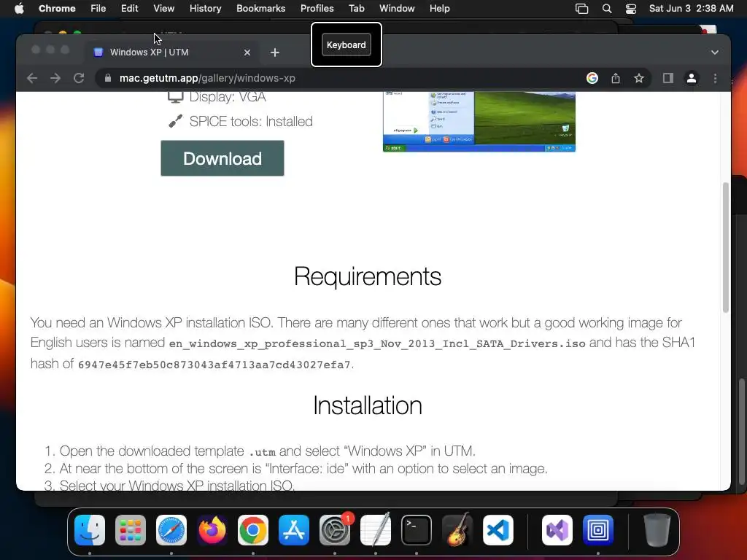The height and width of the screenshot is (560, 747).
Task: Click the ISO filename en_windows_xp_professional_sp3 text
Action: (377, 344)
